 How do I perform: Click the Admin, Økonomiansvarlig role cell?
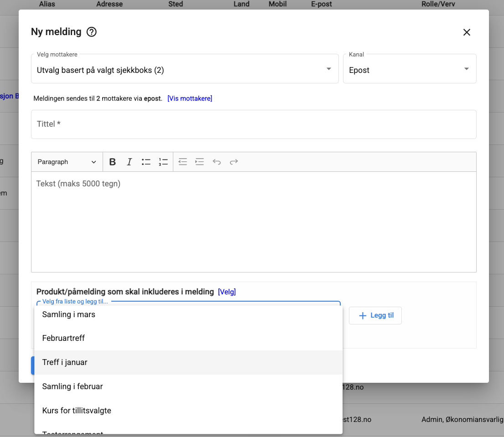tap(462, 419)
